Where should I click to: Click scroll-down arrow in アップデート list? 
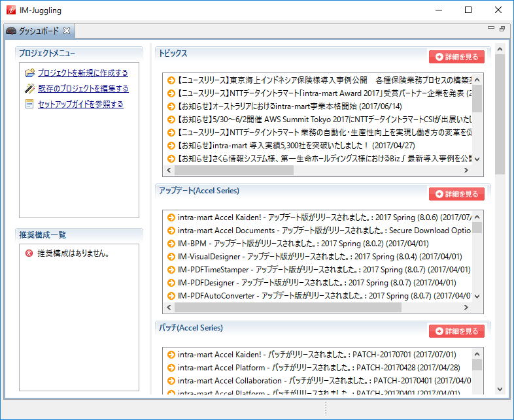477,297
